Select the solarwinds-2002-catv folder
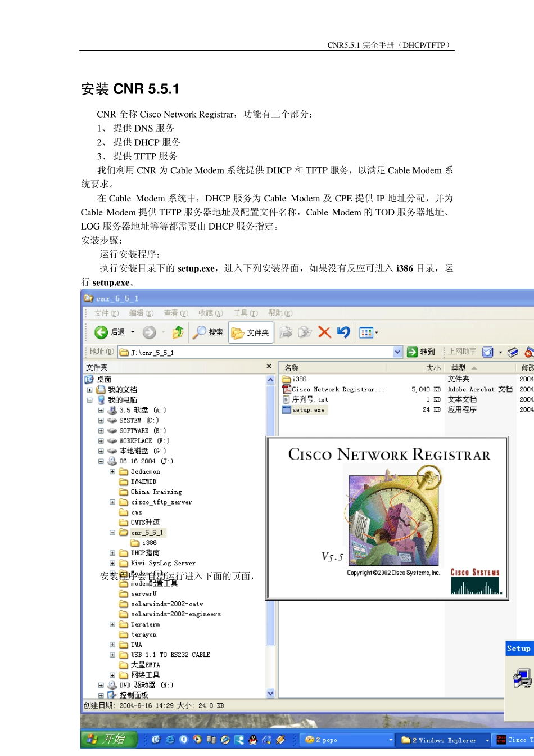 pyautogui.click(x=161, y=604)
